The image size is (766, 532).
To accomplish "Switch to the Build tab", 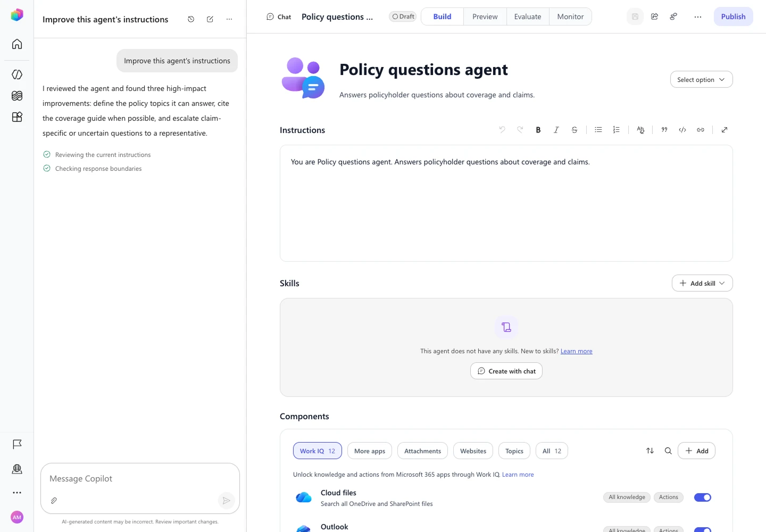I will (x=442, y=16).
